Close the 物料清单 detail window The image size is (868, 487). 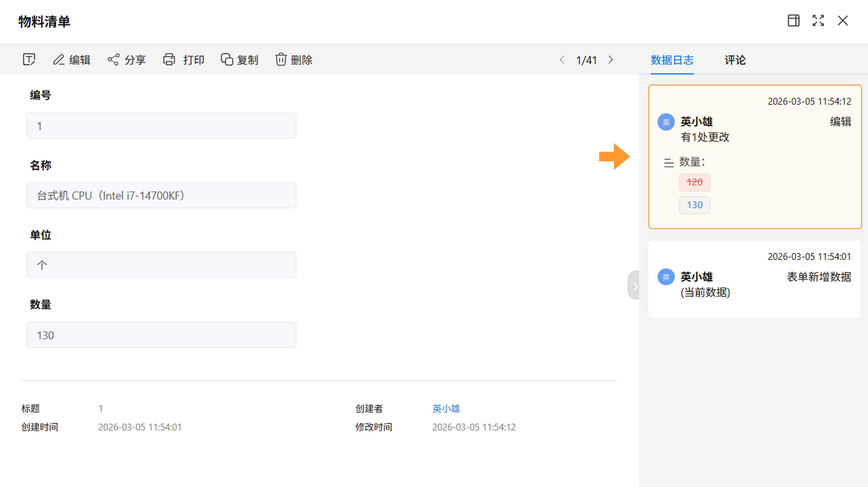pyautogui.click(x=842, y=21)
